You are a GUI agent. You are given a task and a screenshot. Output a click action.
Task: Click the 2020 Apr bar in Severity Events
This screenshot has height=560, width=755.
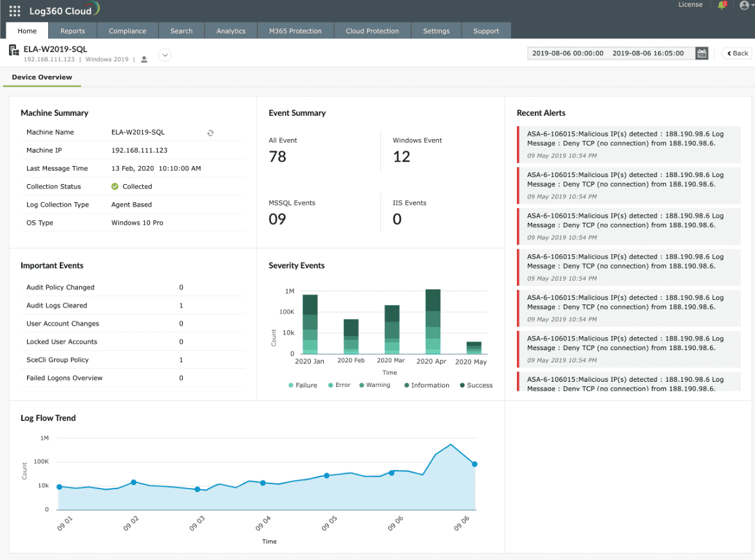(x=433, y=321)
